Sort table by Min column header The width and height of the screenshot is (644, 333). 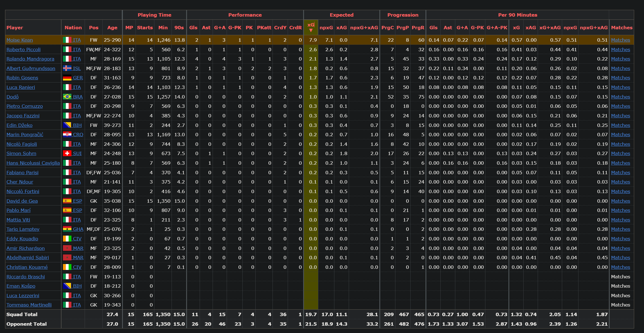point(163,28)
